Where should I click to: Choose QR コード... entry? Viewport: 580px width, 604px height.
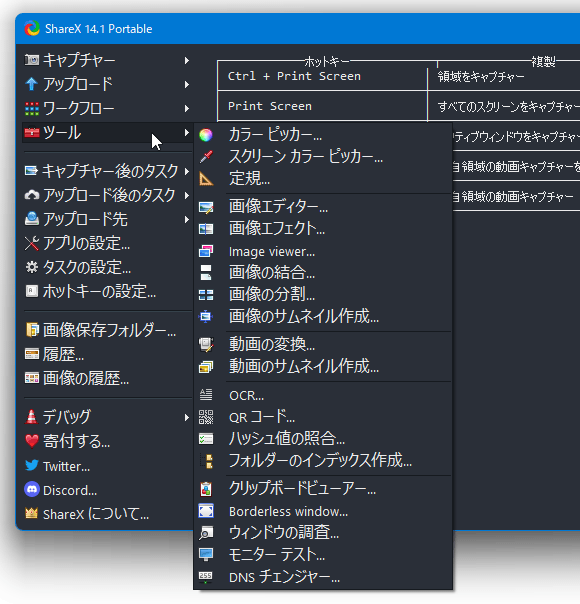coord(323,417)
